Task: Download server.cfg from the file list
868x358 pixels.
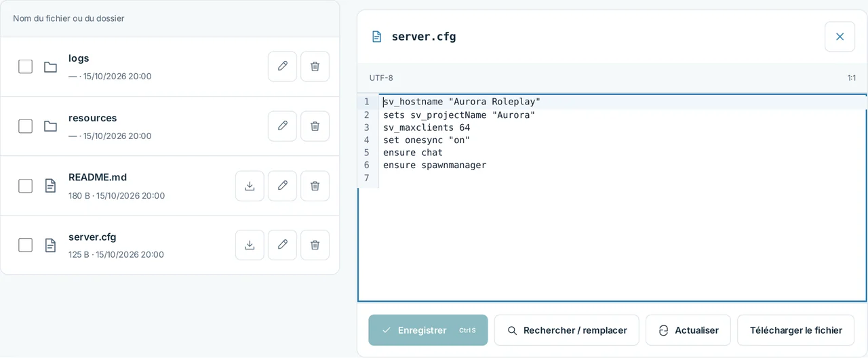Action: pos(250,245)
